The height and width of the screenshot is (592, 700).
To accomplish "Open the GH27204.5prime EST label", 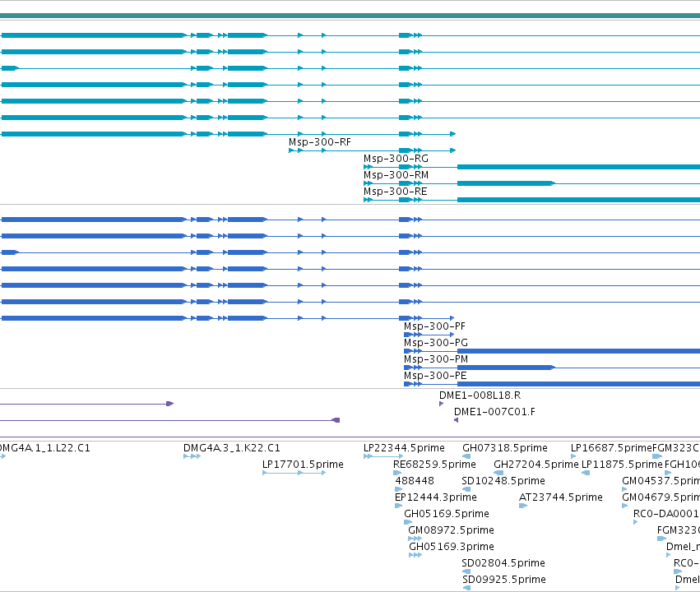I will (536, 465).
